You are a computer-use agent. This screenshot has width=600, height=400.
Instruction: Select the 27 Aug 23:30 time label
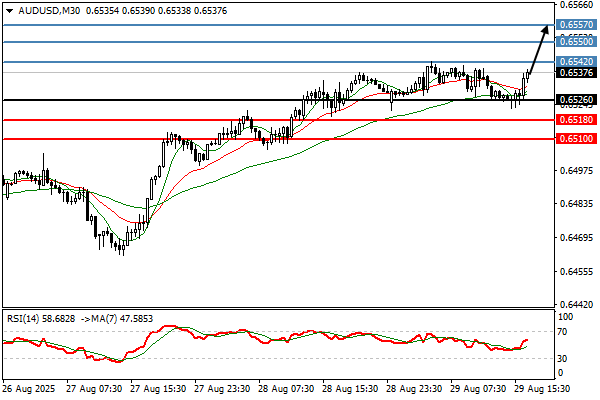coord(222,389)
